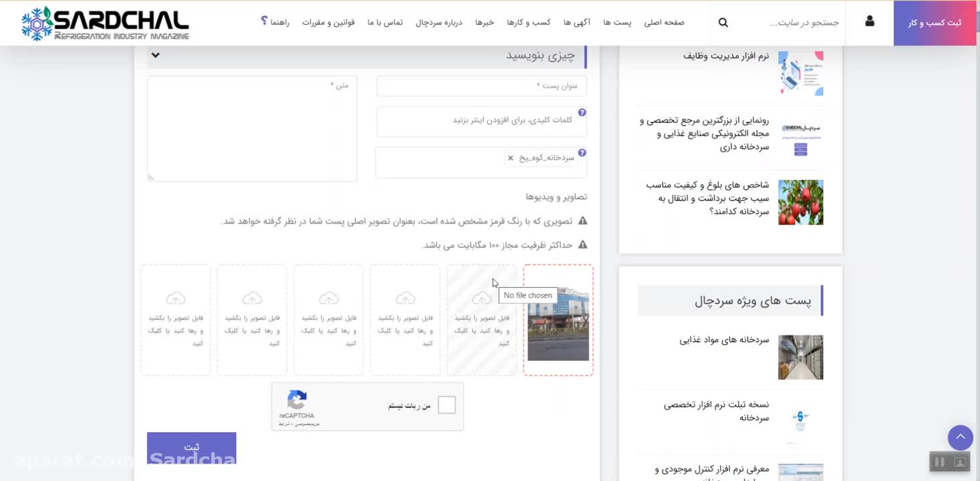Submit the post with 'ثبت' button
980x481 pixels.
coord(191,447)
